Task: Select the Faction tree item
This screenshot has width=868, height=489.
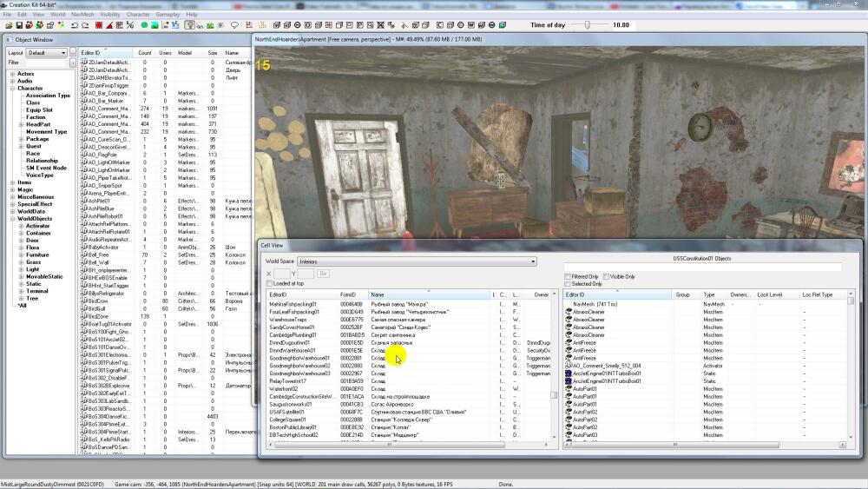Action: coord(36,117)
